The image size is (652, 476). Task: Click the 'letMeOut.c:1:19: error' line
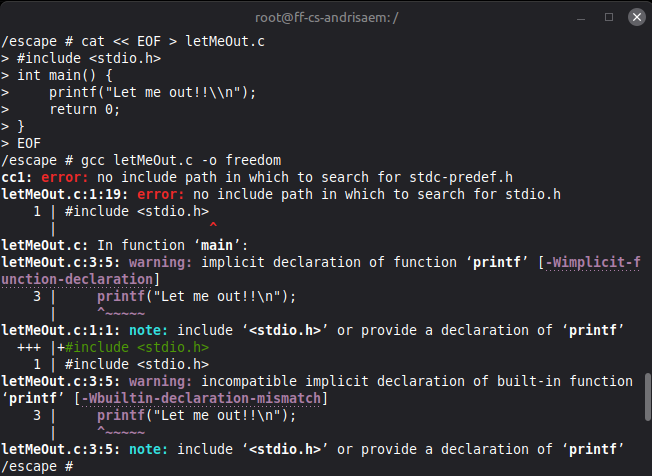281,194
